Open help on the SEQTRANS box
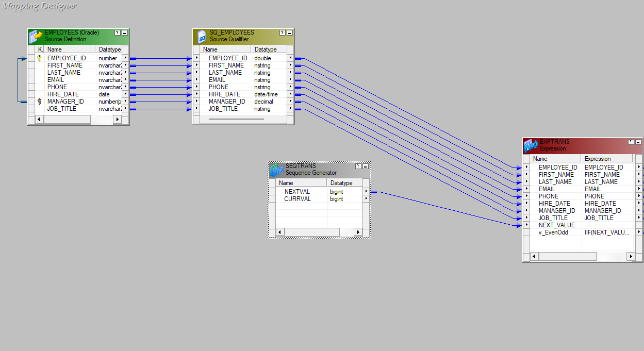Screen dimensions: 644x351 click(358, 166)
